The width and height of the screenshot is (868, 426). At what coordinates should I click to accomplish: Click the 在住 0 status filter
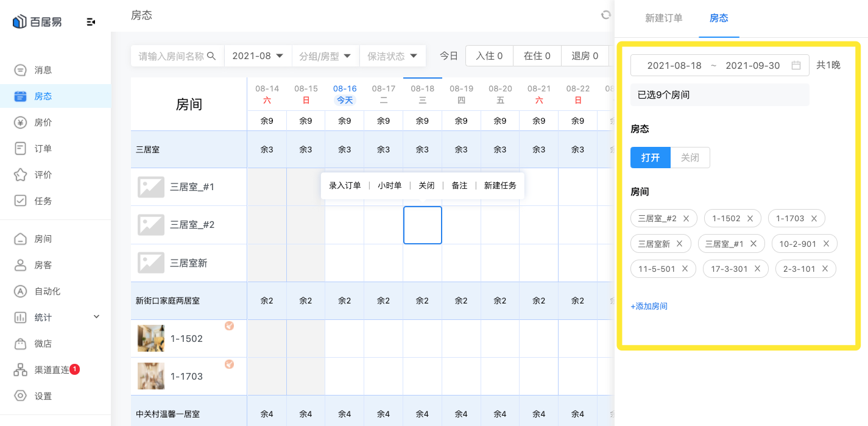pyautogui.click(x=537, y=56)
